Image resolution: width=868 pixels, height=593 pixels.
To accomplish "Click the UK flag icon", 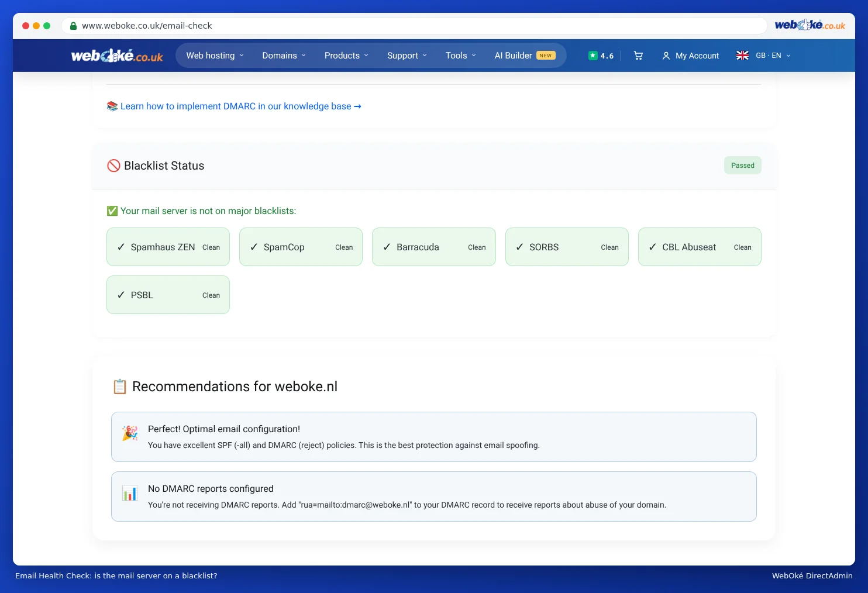I will [x=742, y=56].
